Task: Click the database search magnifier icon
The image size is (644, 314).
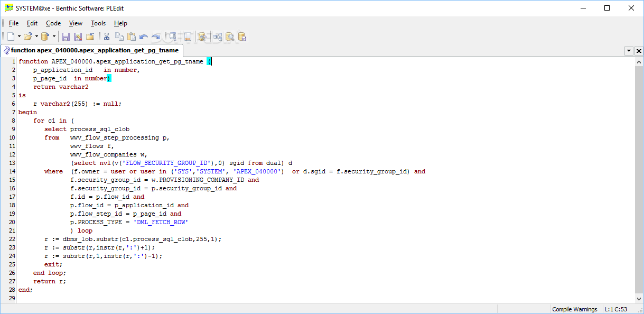Action: pos(230,36)
